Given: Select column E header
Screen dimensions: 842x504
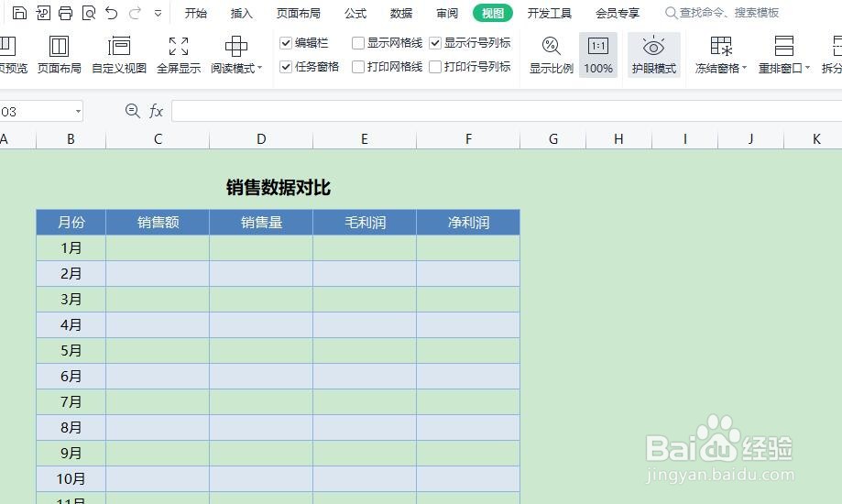Looking at the screenshot, I should pos(365,139).
